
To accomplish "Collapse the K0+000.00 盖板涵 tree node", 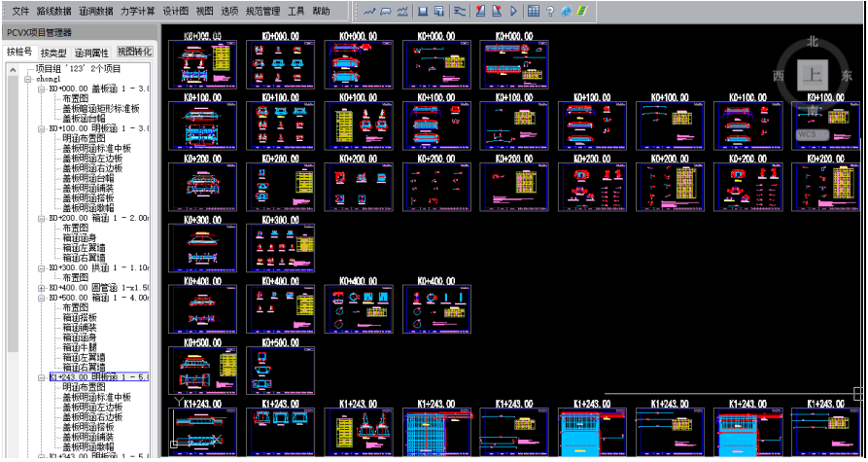I will 41,89.
